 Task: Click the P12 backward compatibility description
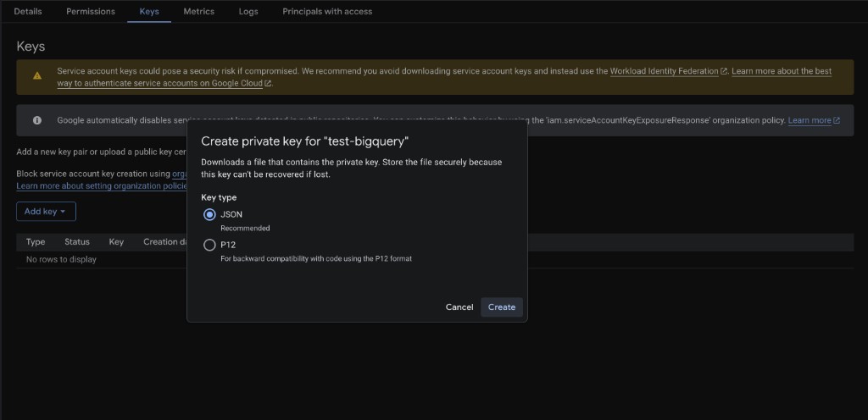click(x=316, y=258)
